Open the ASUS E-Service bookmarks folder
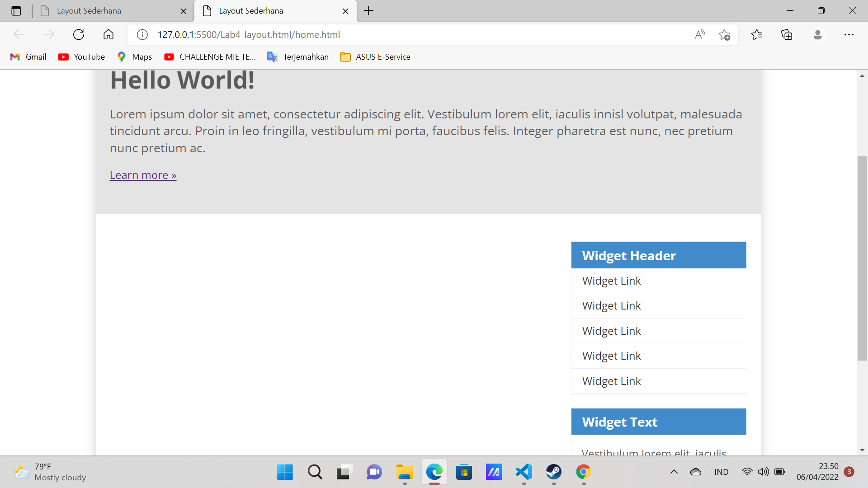 (x=375, y=57)
